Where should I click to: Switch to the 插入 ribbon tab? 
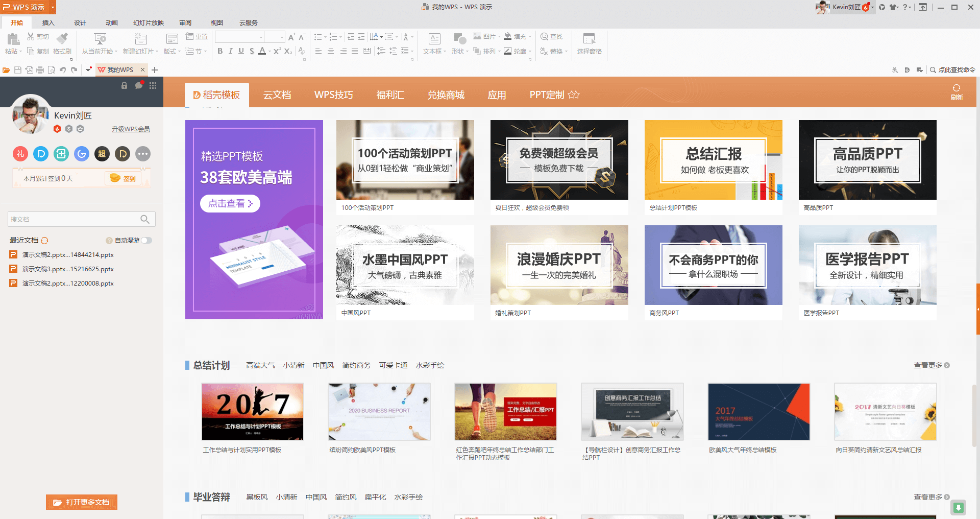[x=48, y=22]
